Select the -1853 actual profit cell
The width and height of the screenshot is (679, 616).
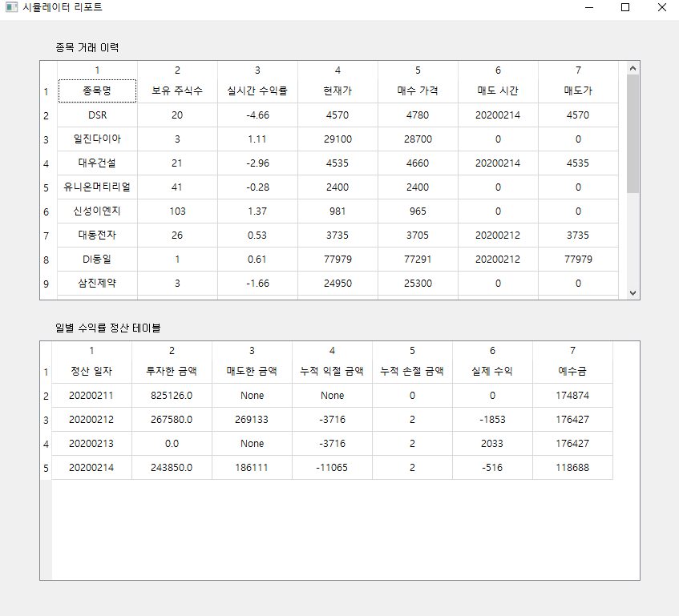pyautogui.click(x=492, y=420)
